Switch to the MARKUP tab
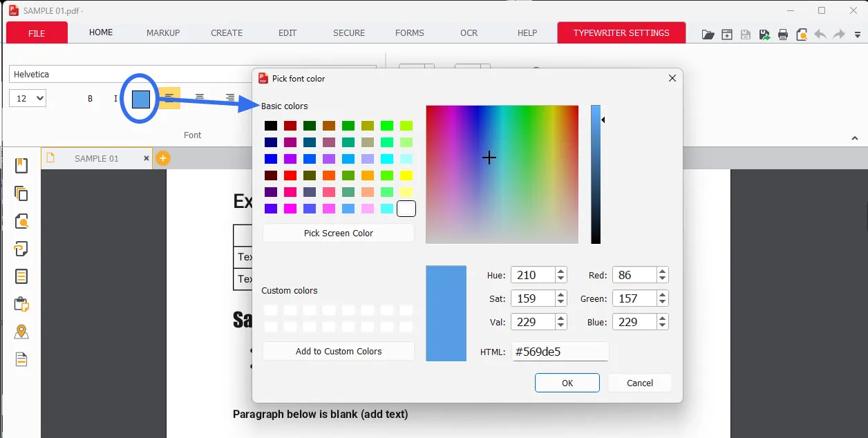 point(163,32)
